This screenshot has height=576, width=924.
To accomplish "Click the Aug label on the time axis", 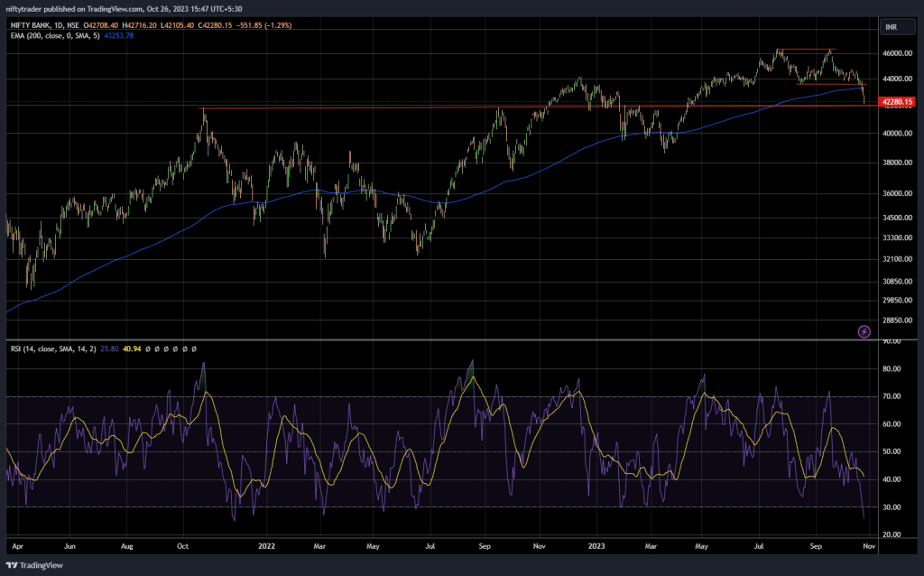I will (126, 546).
